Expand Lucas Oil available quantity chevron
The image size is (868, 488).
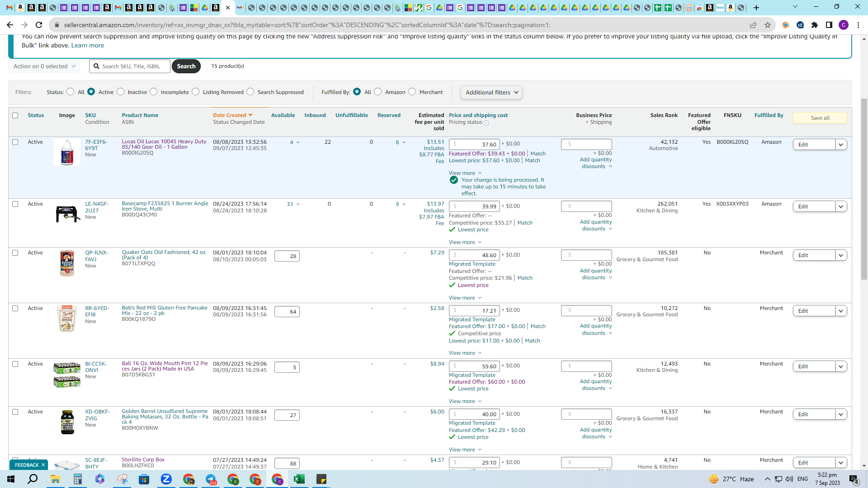click(x=298, y=142)
